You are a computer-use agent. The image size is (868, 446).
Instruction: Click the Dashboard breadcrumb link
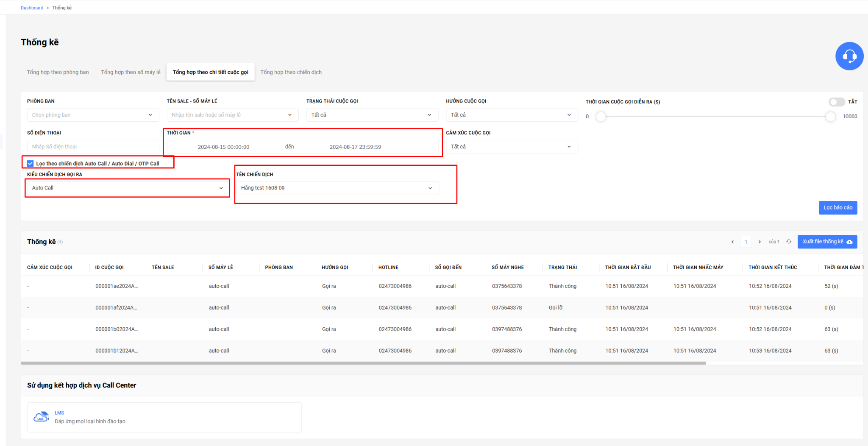pos(32,8)
